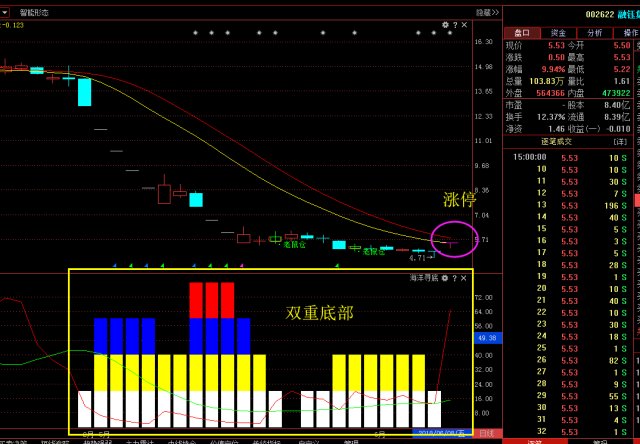
Task: Open main chart settings gear icon
Action: 445,25
